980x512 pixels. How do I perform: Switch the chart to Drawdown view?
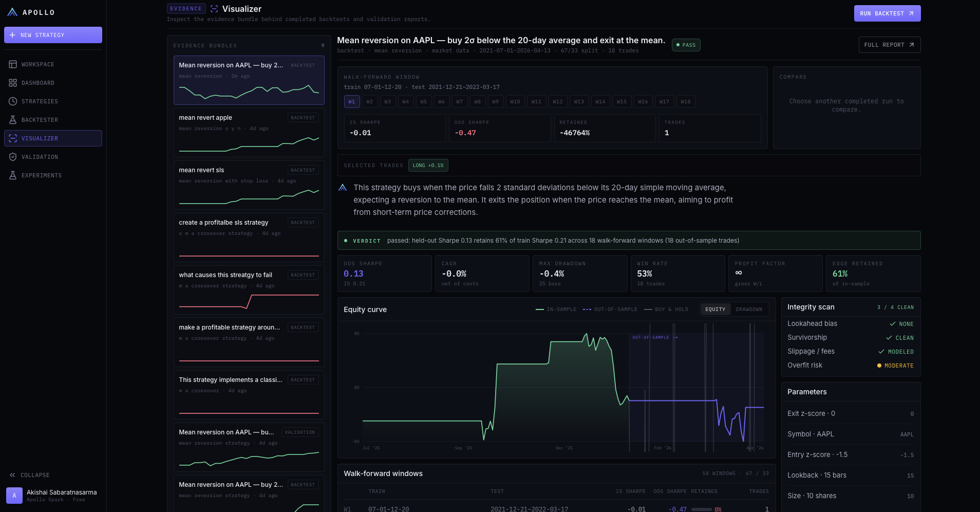tap(749, 309)
